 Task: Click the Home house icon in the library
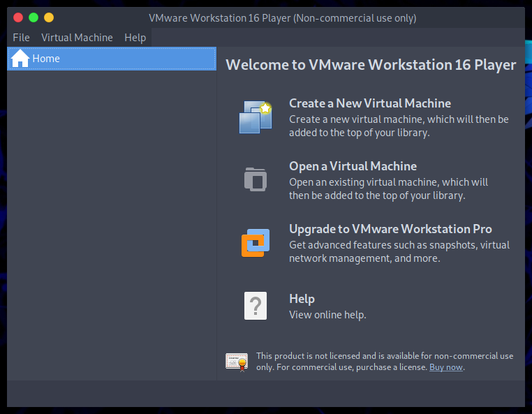pos(20,59)
